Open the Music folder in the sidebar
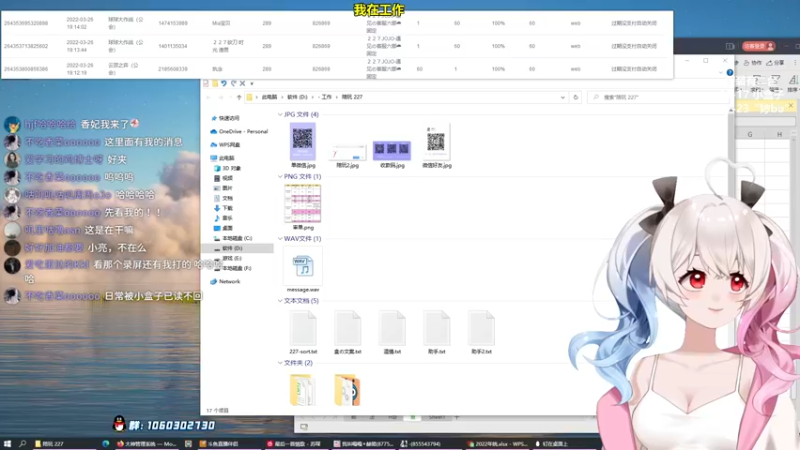This screenshot has height=450, width=800. click(x=223, y=218)
